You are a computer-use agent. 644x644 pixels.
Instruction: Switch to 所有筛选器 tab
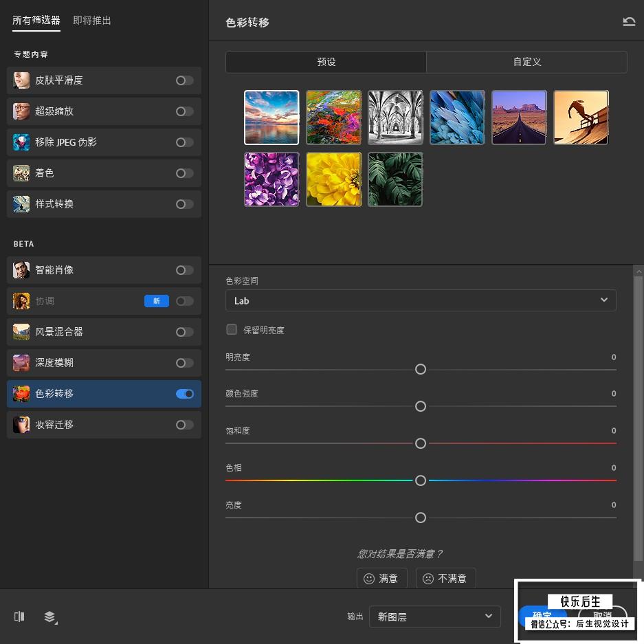pyautogui.click(x=36, y=20)
